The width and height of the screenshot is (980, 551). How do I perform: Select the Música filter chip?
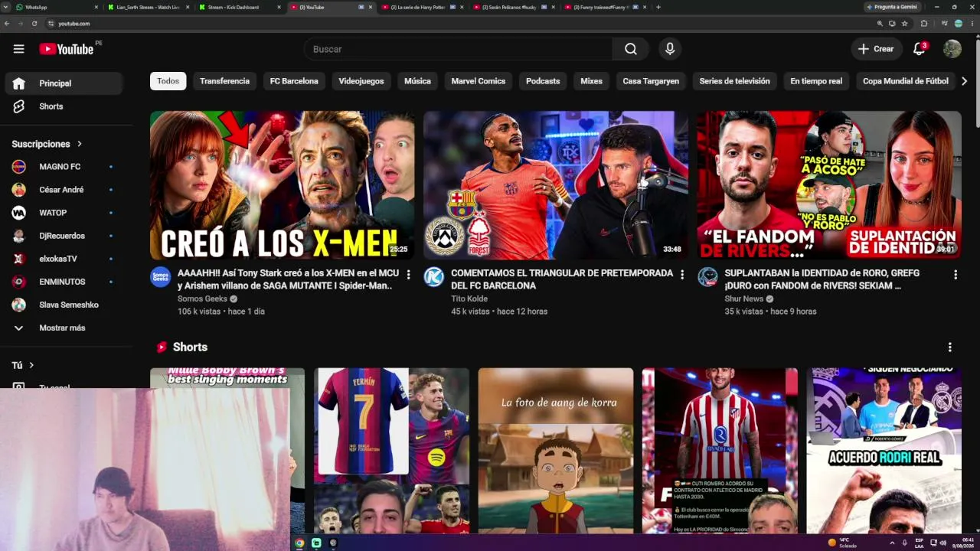[417, 81]
